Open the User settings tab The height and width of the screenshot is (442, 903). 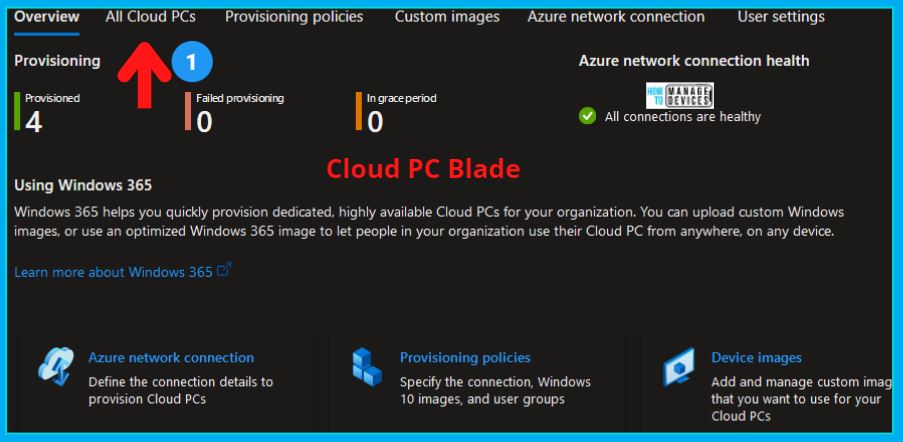[781, 17]
